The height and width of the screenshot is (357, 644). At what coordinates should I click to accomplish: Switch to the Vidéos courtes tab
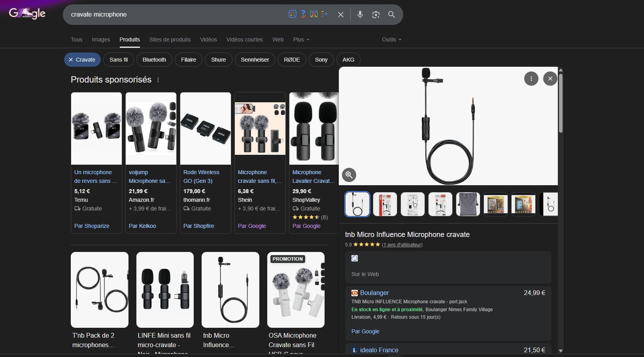point(244,39)
